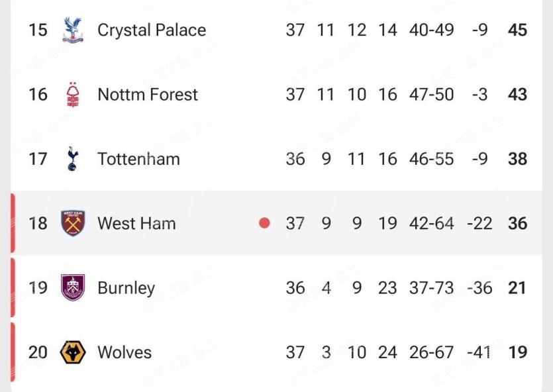Click the Tottenham cockerel crest
Viewport: 553px width, 392px height.
pos(73,159)
